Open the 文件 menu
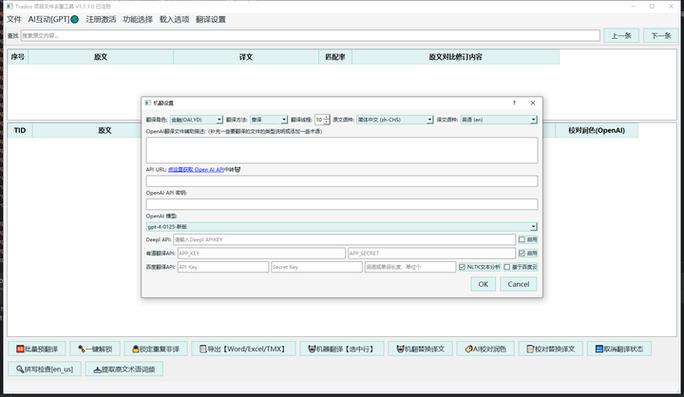Screen dimensions: 684x397 14,19
